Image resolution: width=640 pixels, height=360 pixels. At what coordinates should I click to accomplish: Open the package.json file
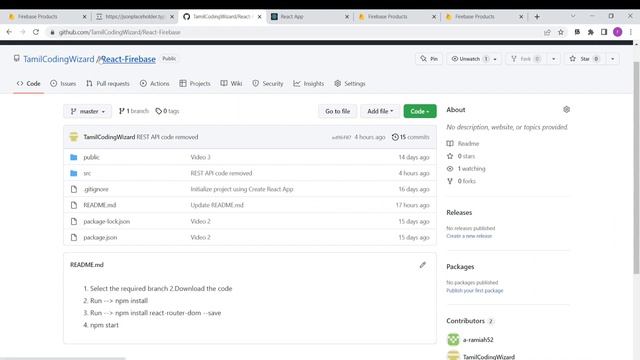pyautogui.click(x=100, y=238)
